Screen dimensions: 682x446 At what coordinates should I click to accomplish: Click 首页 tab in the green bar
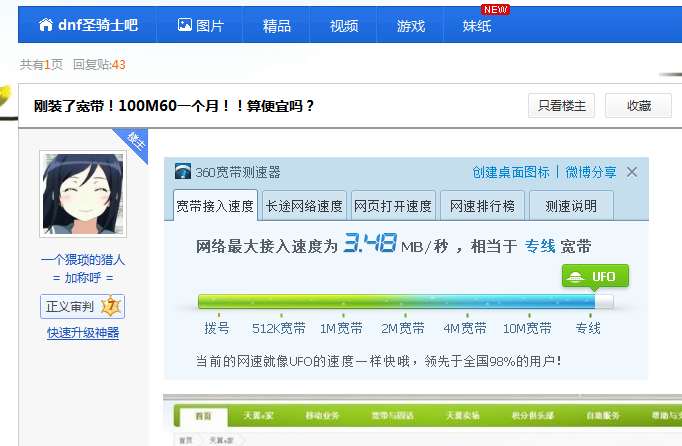[x=203, y=416]
